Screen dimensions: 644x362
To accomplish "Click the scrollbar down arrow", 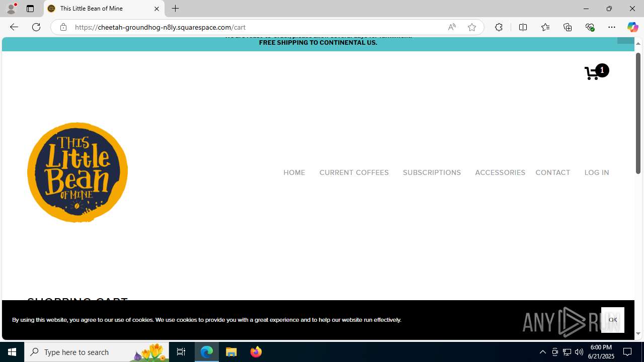I will pos(638,333).
